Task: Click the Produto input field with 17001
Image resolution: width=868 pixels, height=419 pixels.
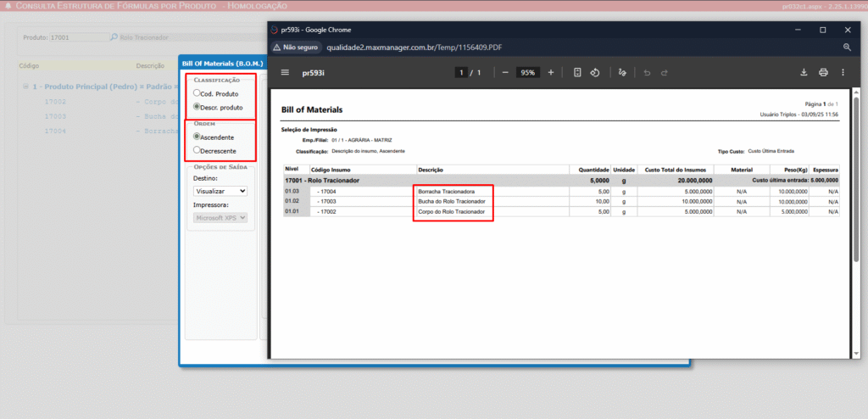Action: coord(79,37)
